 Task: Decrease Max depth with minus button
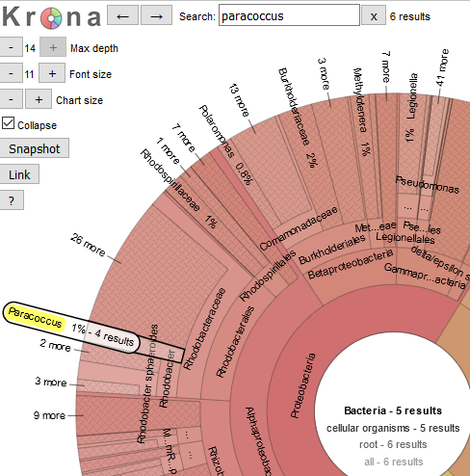[x=11, y=47]
